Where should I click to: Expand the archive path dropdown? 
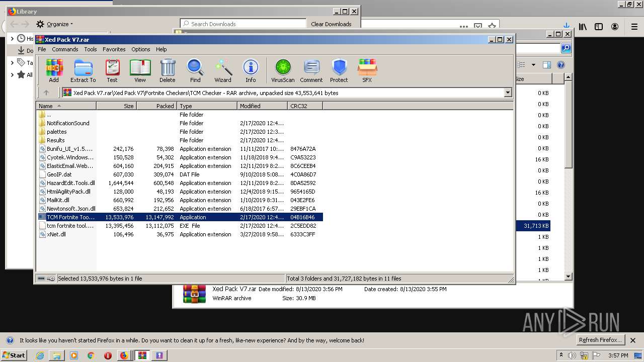click(508, 93)
